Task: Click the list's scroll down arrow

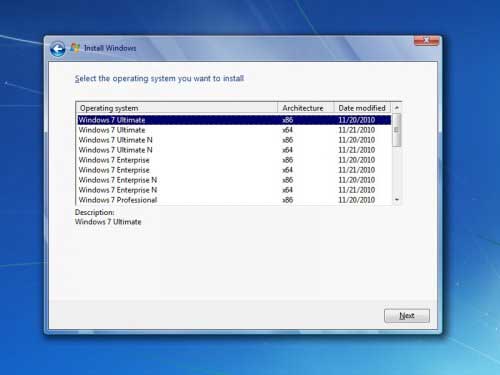Action: (397, 199)
